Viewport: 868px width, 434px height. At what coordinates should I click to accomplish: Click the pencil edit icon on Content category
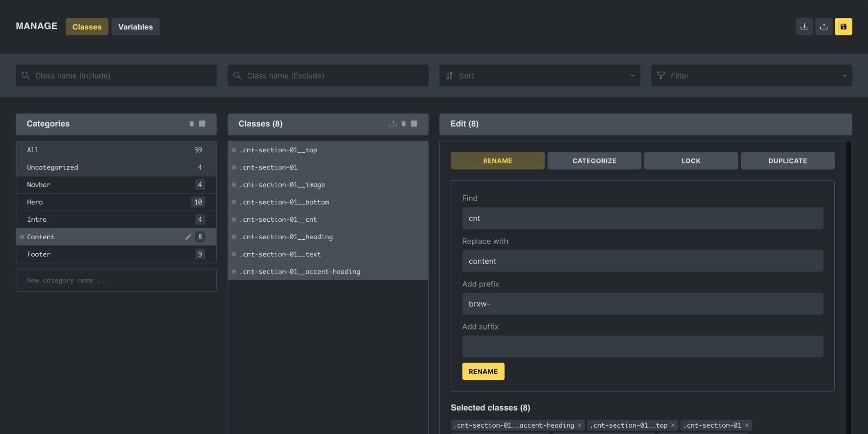click(188, 237)
